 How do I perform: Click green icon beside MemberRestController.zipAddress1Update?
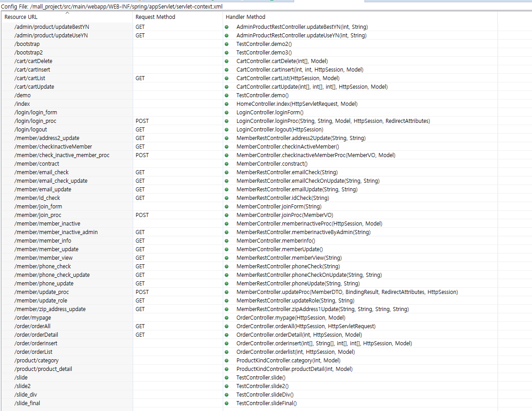coord(227,309)
